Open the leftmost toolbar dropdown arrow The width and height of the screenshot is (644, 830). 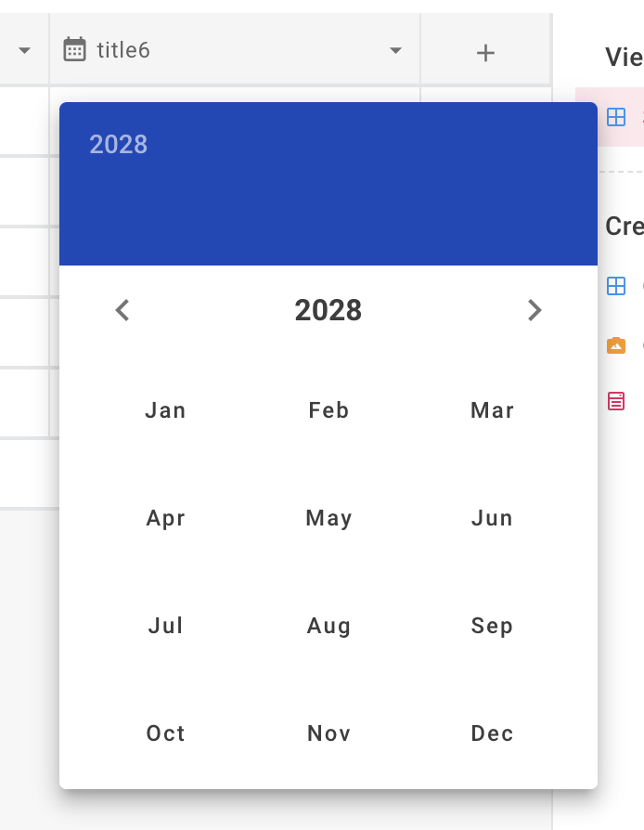tap(22, 51)
